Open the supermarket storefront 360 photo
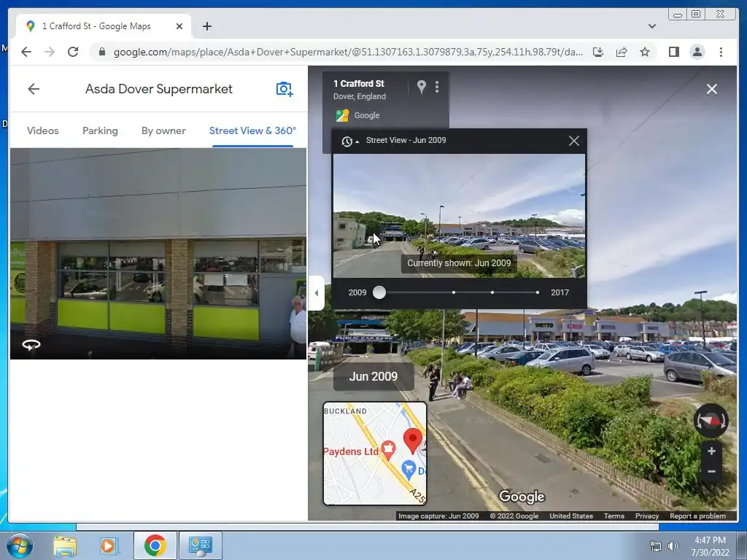This screenshot has height=560, width=747. tap(158, 253)
